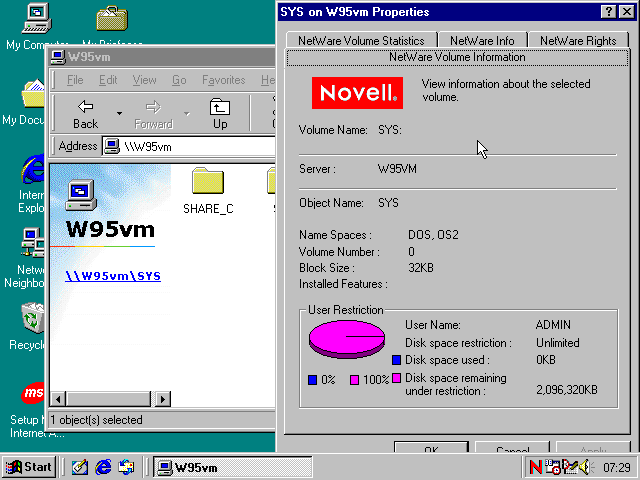Click the blue 0% legend swatch
Image resolution: width=640 pixels, height=480 pixels.
click(313, 380)
